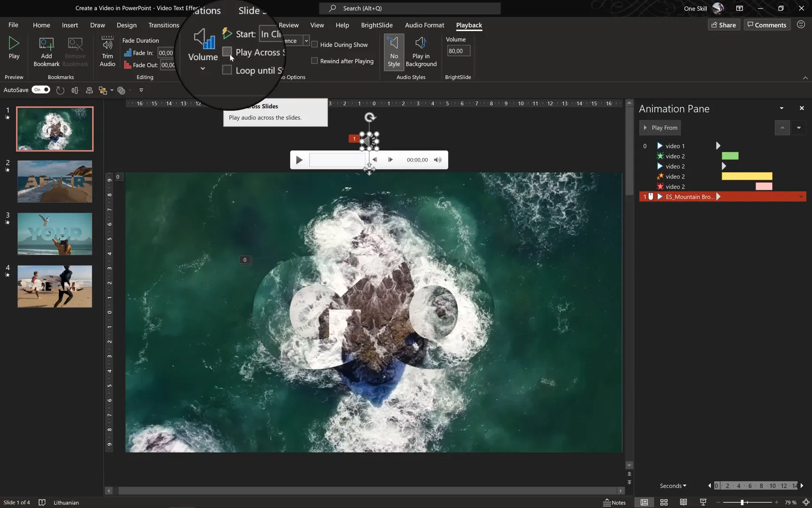Click the Play preview icon in the ribbon
Image resolution: width=812 pixels, height=508 pixels.
pos(14,44)
